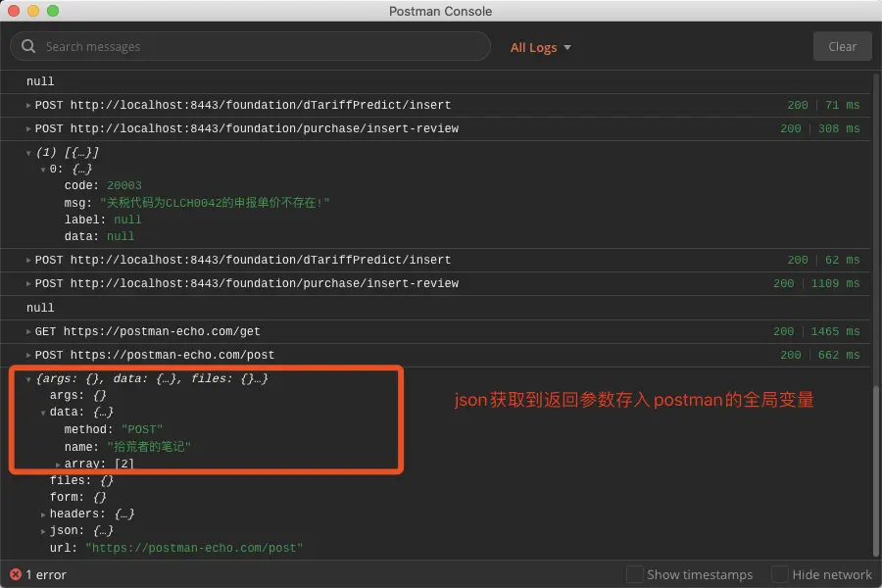This screenshot has width=882, height=588.
Task: Expand the POST postman-echo.com/post request
Action: point(28,355)
